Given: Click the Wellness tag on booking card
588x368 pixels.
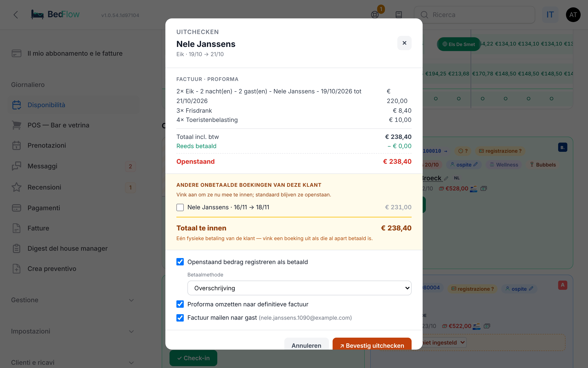Looking at the screenshot, I should [x=504, y=165].
